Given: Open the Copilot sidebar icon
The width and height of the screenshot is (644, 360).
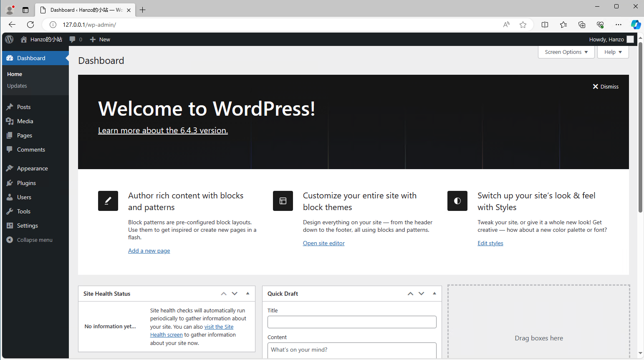Looking at the screenshot, I should [x=636, y=25].
